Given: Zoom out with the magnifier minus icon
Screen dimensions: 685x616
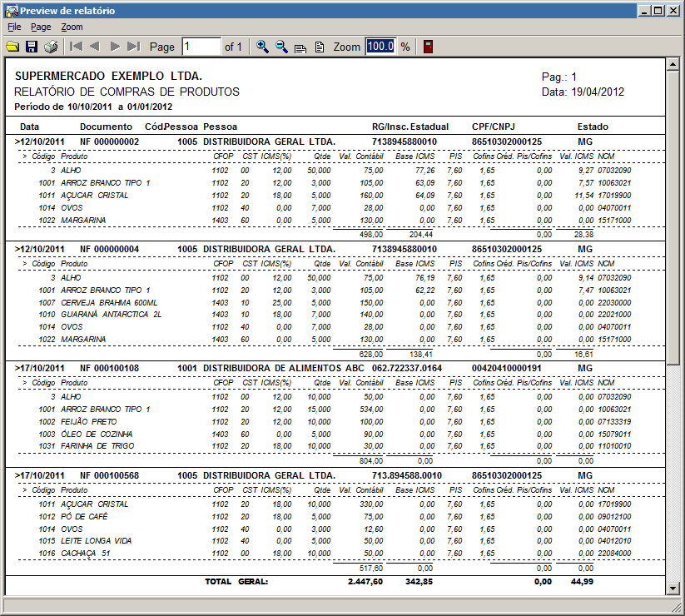Looking at the screenshot, I should point(281,47).
